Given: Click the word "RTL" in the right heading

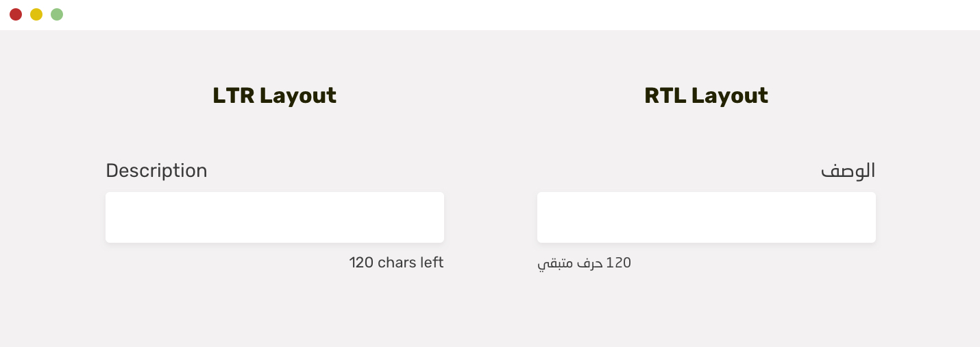Looking at the screenshot, I should (x=665, y=95).
